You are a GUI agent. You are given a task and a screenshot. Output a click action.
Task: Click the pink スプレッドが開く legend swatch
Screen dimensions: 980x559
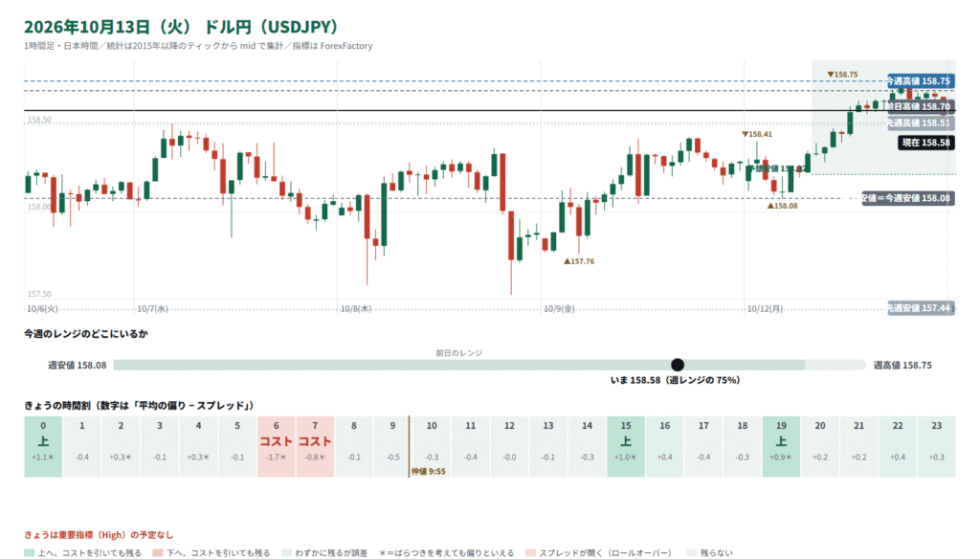530,552
